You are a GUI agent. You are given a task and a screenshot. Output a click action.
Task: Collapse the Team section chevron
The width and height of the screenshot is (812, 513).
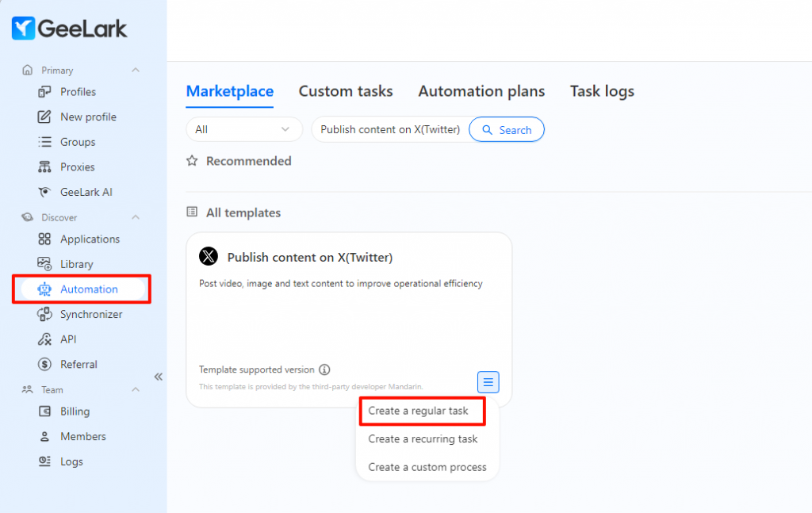(x=136, y=389)
